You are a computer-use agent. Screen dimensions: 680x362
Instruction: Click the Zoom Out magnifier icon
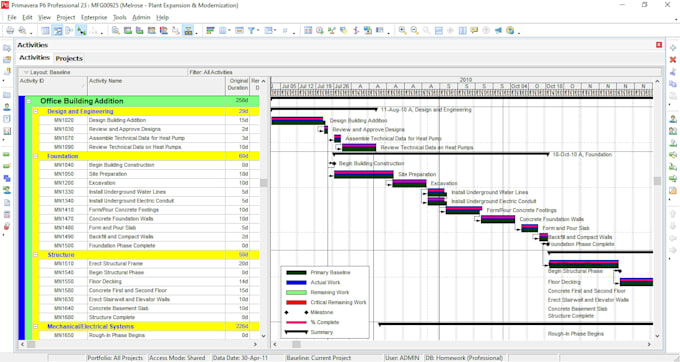414,30
